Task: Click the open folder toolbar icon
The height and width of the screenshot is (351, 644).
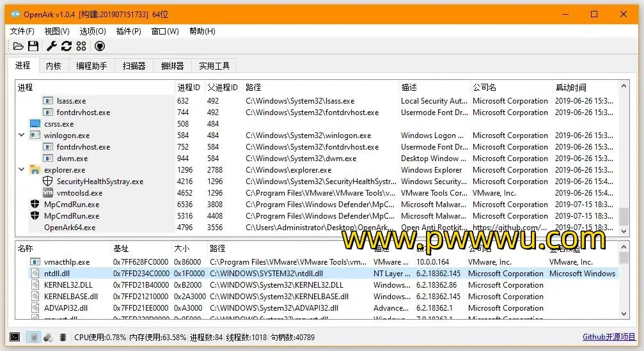Action: click(x=19, y=46)
